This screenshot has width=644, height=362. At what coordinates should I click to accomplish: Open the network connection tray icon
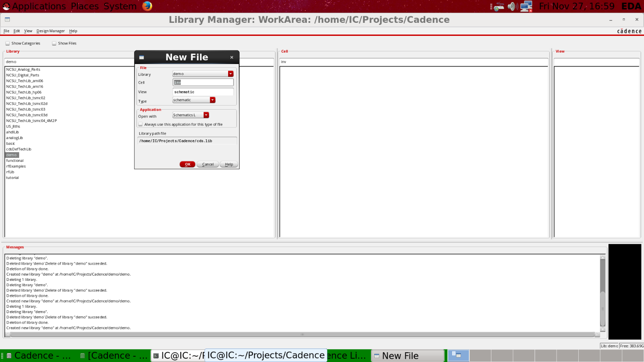(x=526, y=7)
